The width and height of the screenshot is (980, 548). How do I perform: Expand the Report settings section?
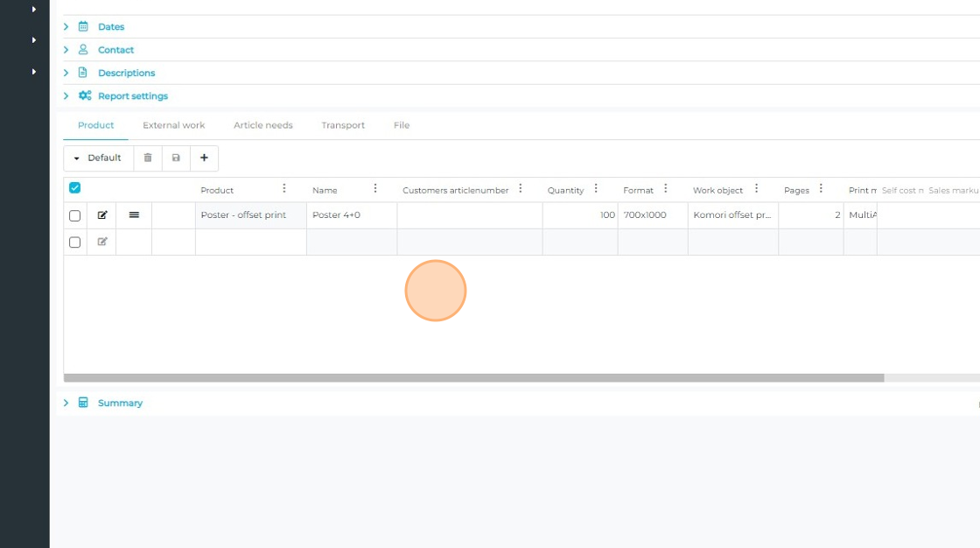point(132,96)
